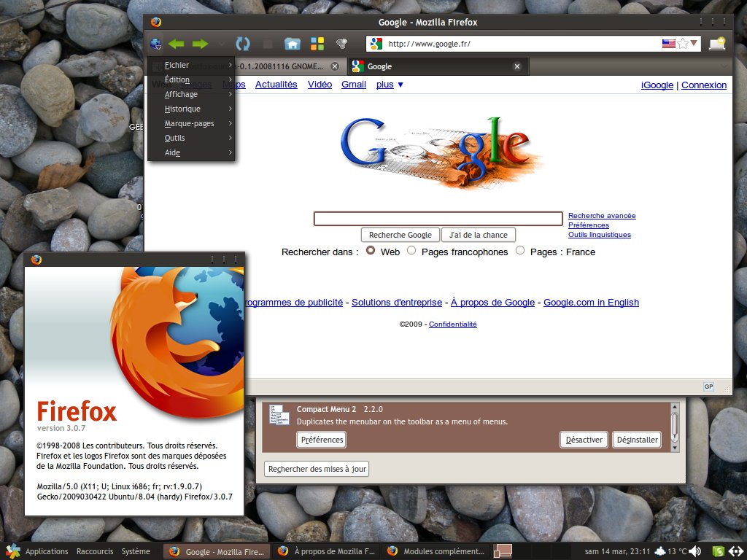This screenshot has width=747, height=560.
Task: Open the Connexion link
Action: (x=704, y=85)
